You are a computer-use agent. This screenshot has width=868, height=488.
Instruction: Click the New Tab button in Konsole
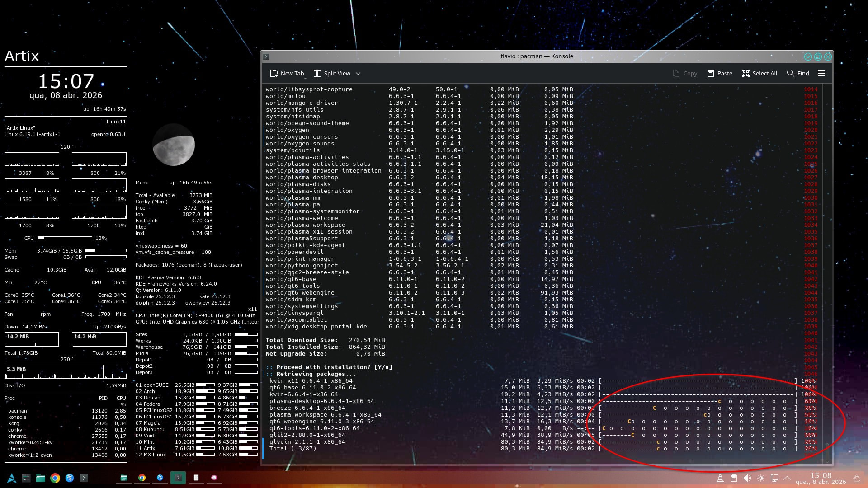pyautogui.click(x=287, y=73)
